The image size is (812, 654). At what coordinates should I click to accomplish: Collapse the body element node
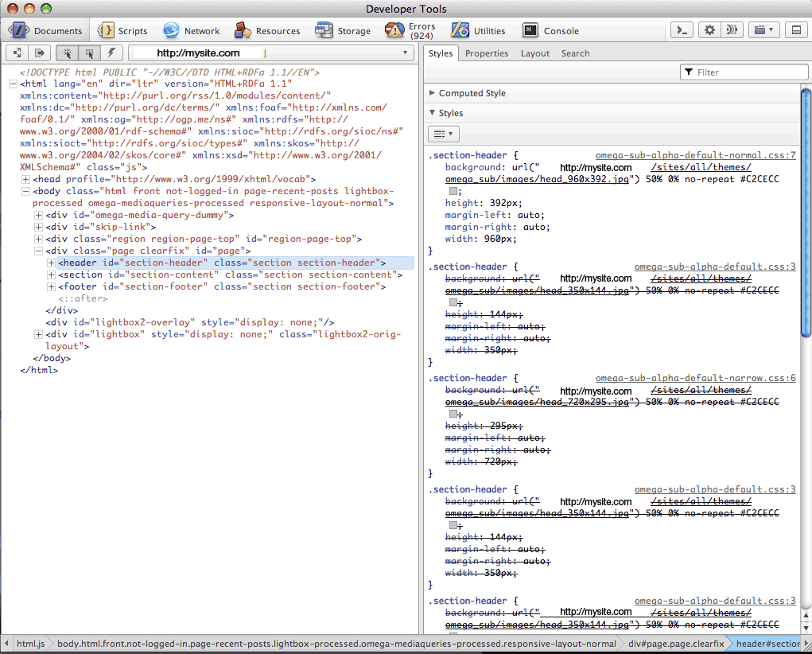coord(25,191)
